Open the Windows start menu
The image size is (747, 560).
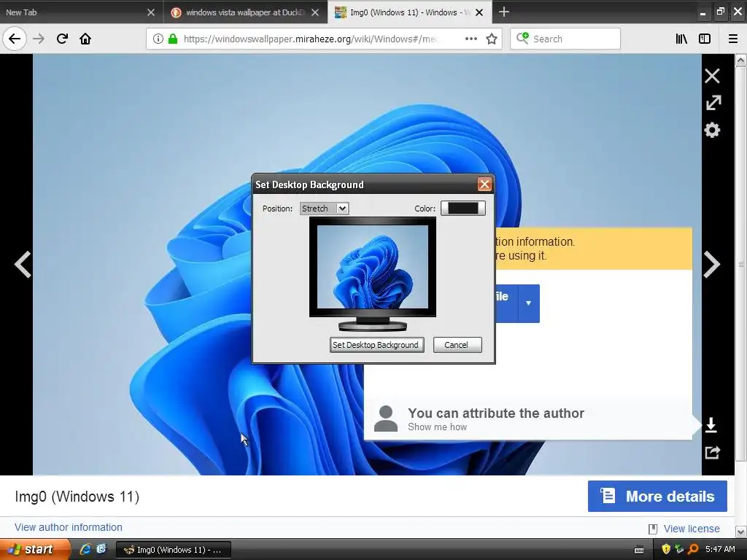tap(35, 550)
